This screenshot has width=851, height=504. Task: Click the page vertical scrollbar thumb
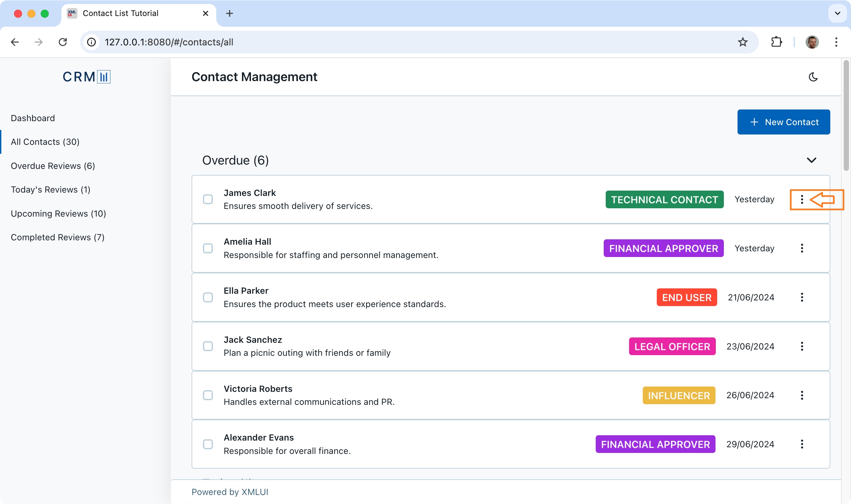846,115
